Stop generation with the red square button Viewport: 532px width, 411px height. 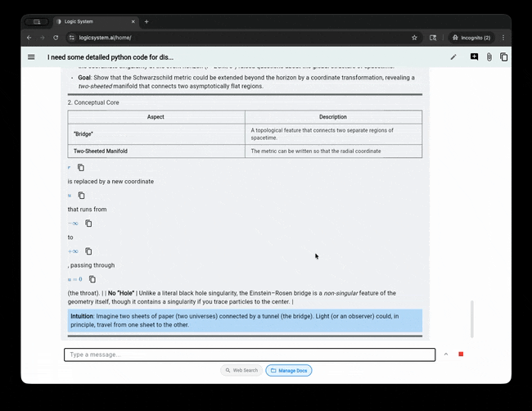[461, 355]
